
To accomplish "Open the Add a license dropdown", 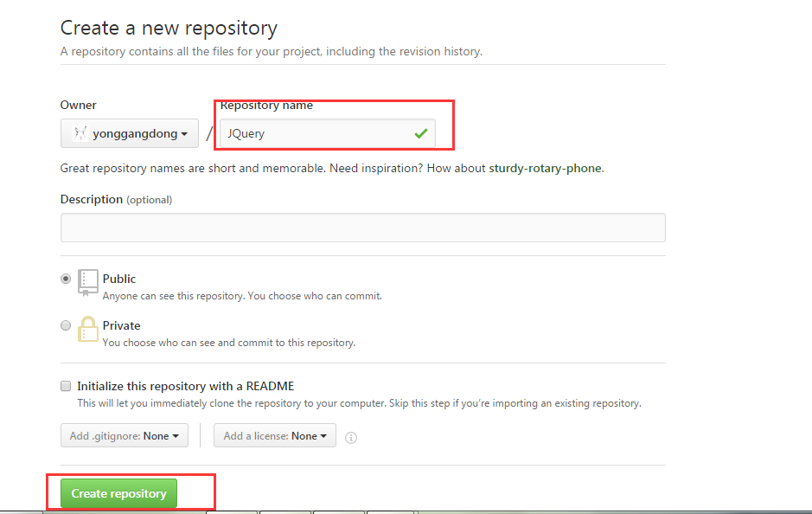I will 275,436.
